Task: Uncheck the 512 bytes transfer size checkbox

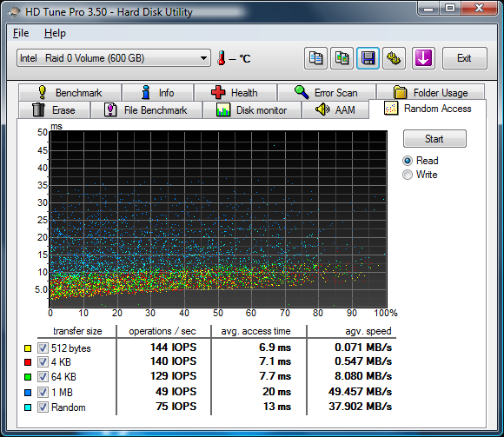Action: (43, 348)
